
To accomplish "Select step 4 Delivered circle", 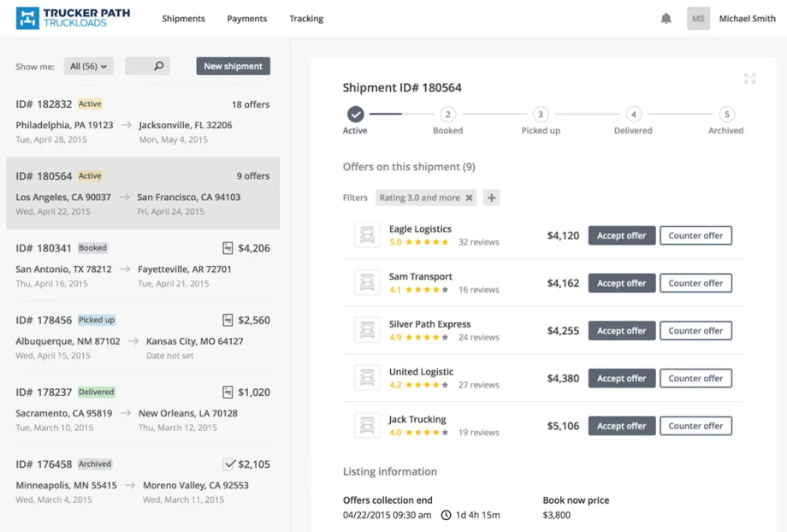I will click(633, 115).
